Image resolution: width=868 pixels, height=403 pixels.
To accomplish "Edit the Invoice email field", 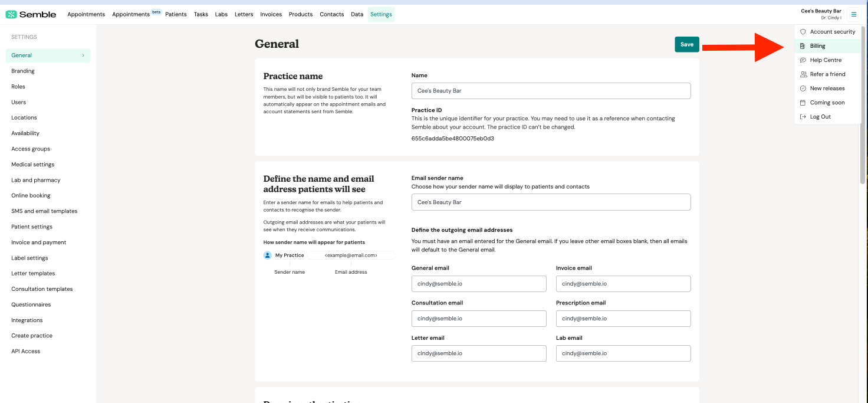I will (x=623, y=284).
